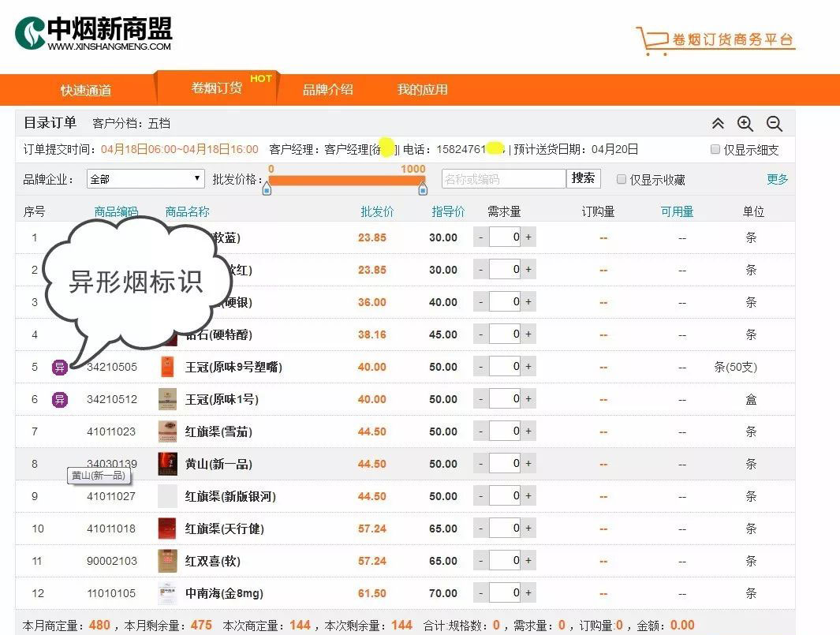Image resolution: width=840 pixels, height=635 pixels.
Task: Increase quantity for row 2 (软红)
Action: (x=528, y=270)
